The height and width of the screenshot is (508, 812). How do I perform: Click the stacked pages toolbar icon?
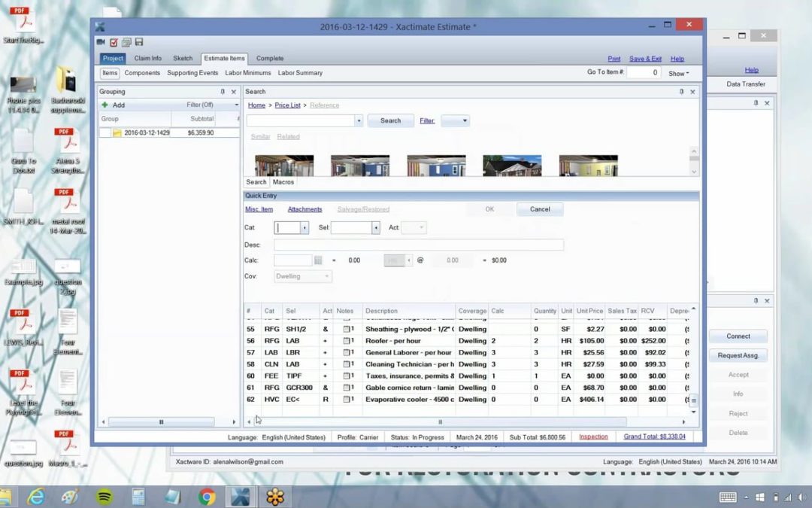click(x=126, y=42)
